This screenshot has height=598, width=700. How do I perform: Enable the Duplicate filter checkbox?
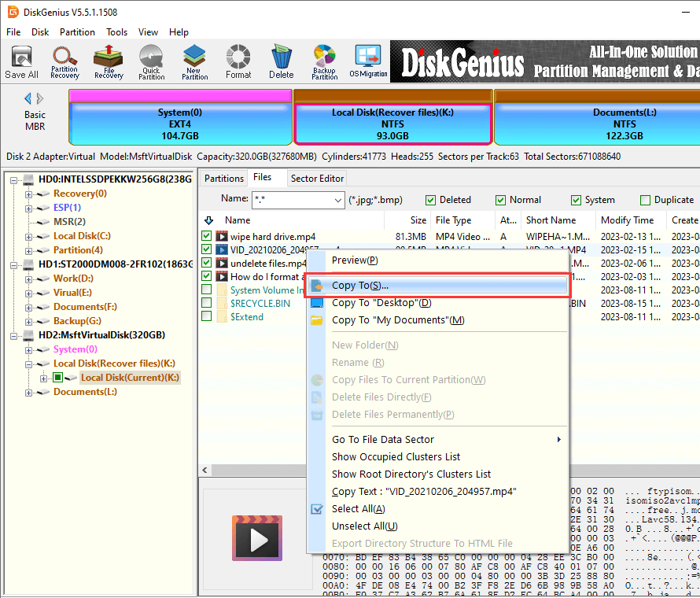645,200
